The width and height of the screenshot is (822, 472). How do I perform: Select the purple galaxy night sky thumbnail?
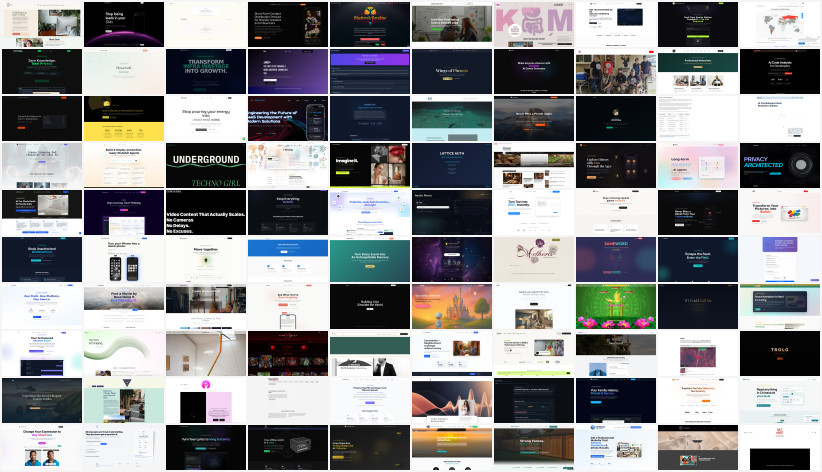click(x=452, y=260)
